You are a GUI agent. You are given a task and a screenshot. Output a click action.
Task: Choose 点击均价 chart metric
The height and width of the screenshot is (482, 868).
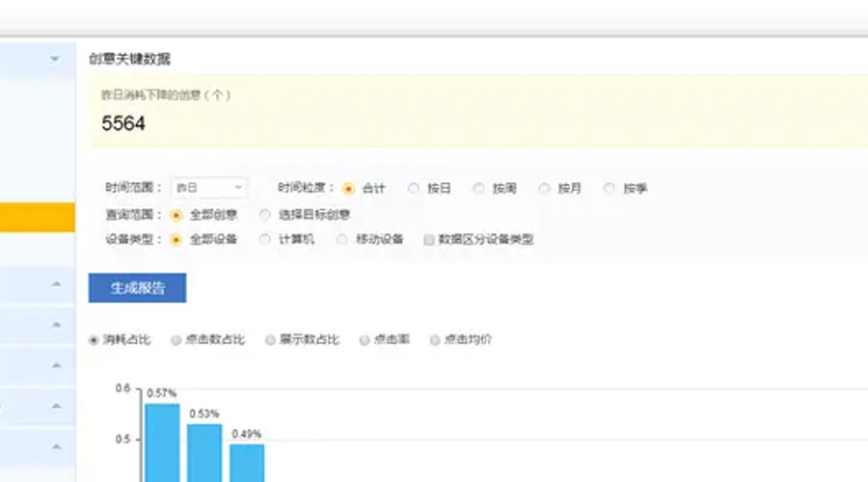(435, 339)
